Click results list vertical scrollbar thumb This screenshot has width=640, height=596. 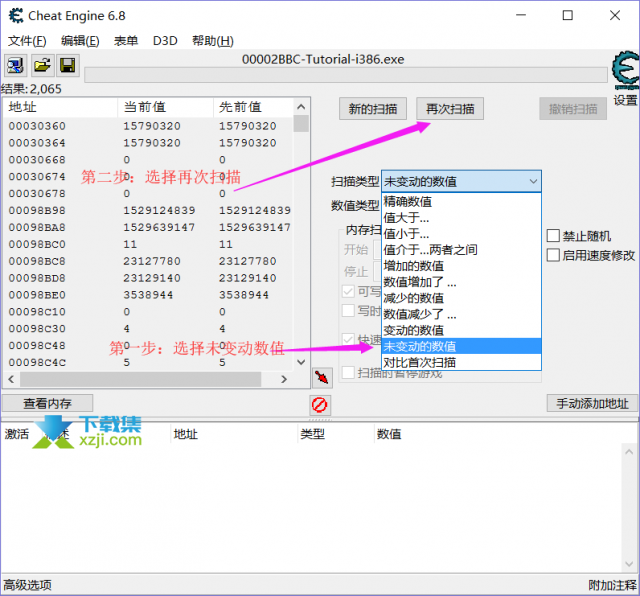pos(301,124)
